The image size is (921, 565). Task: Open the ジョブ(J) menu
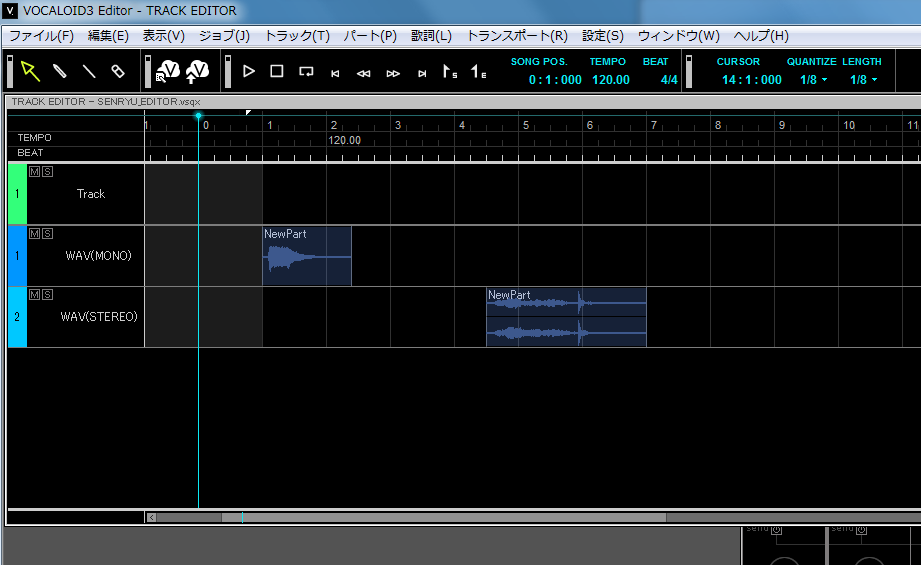[224, 36]
